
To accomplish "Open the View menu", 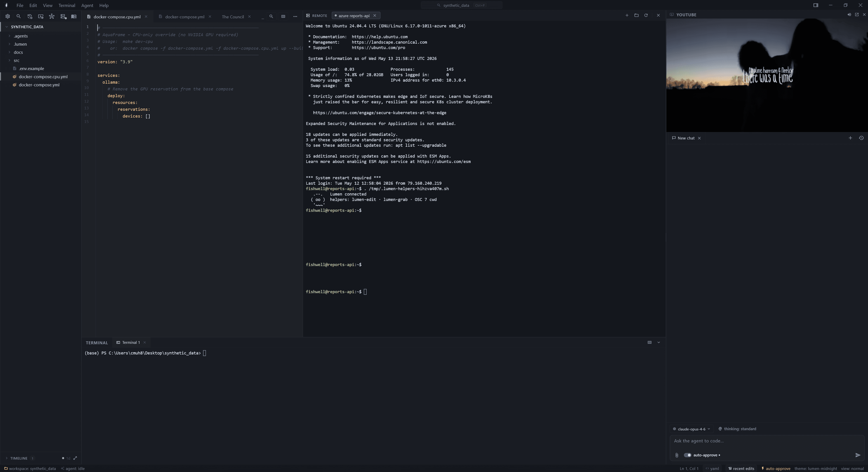I will pyautogui.click(x=47, y=5).
